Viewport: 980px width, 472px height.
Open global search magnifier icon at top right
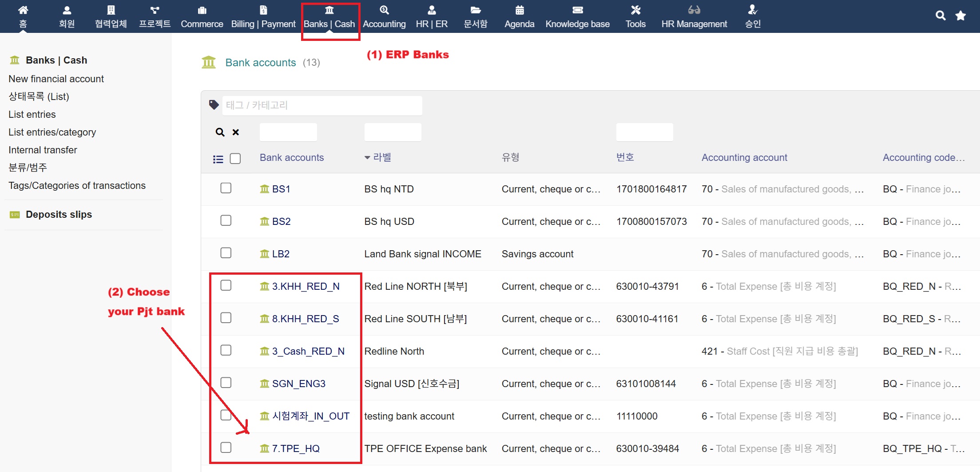[x=940, y=16]
